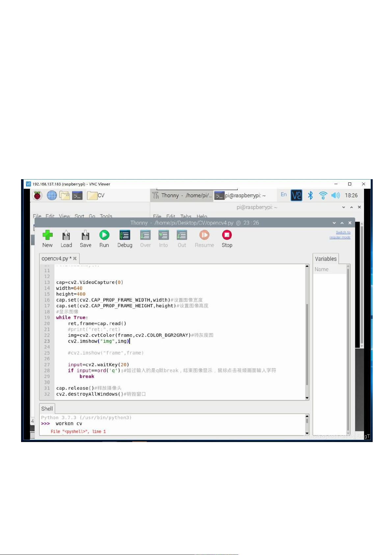Open the Wi-Fi network menu

pyautogui.click(x=323, y=195)
